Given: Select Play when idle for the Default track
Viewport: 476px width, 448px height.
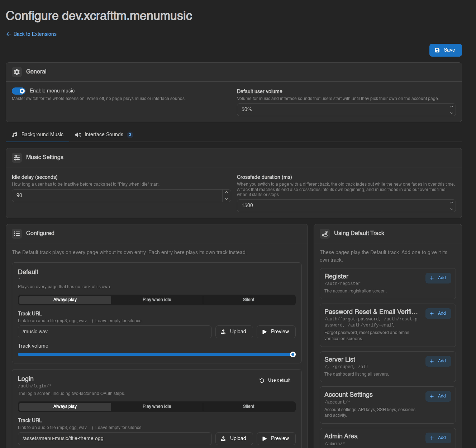Looking at the screenshot, I should click(x=157, y=300).
